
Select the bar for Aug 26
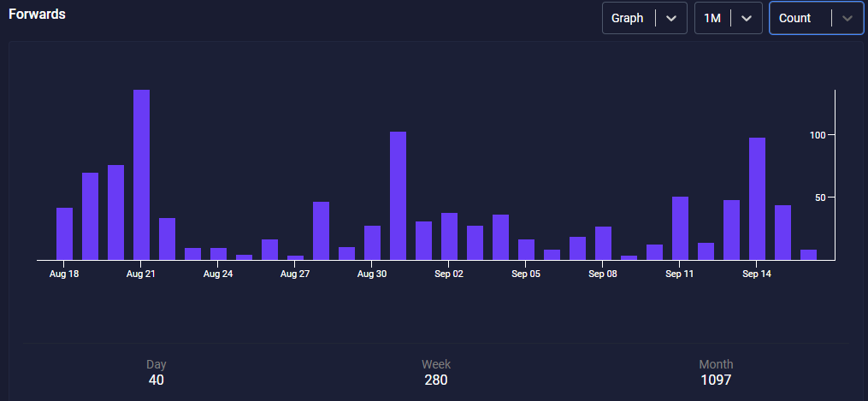[x=269, y=250]
